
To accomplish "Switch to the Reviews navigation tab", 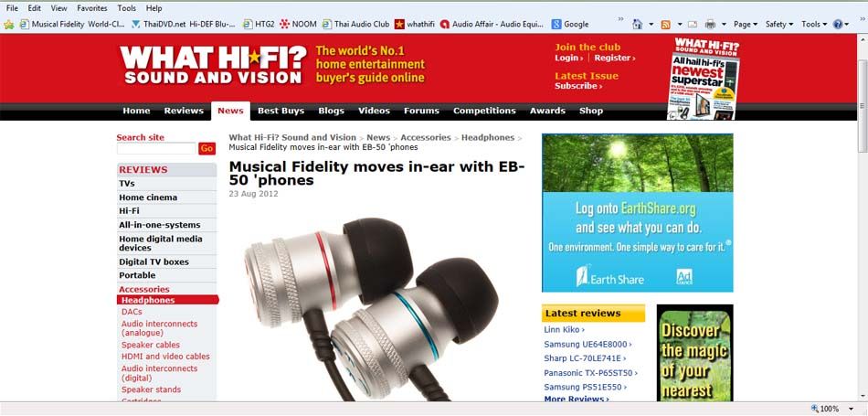I will click(184, 111).
